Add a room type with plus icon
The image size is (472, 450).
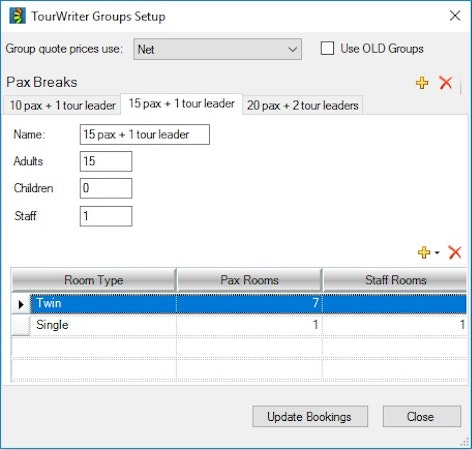pos(424,252)
